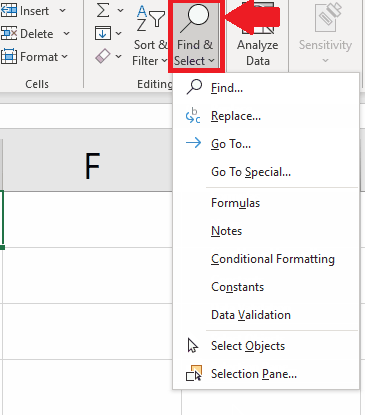The height and width of the screenshot is (415, 365).
Task: Expand the Insert dropdown arrow
Action: [62, 11]
